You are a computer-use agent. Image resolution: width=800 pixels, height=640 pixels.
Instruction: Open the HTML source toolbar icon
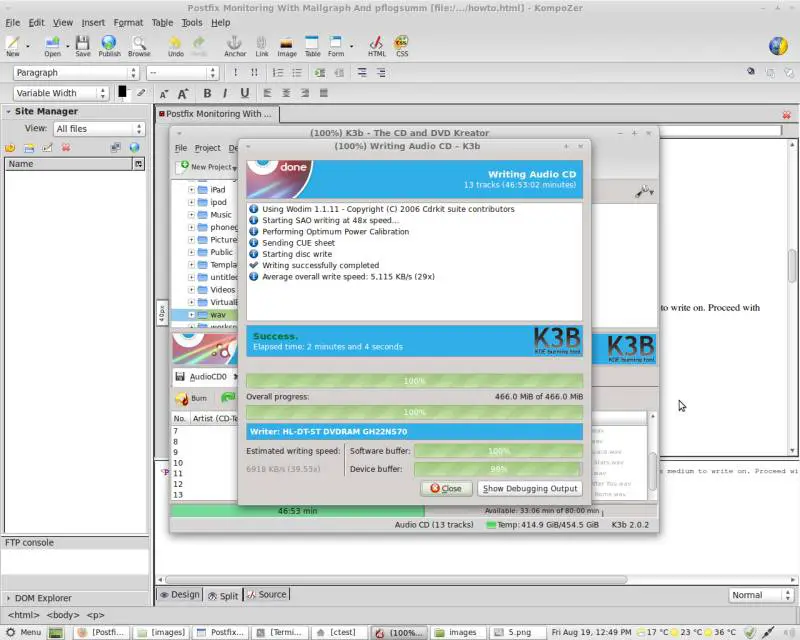point(377,45)
